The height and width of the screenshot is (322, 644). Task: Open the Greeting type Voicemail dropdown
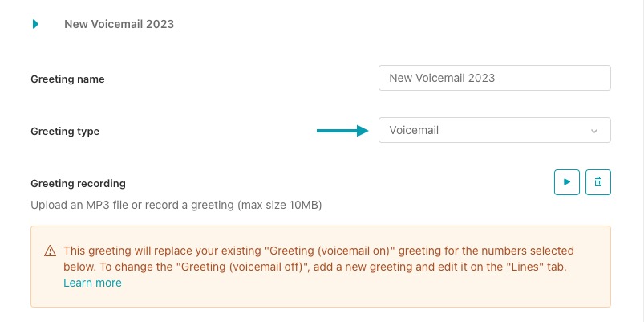coord(494,130)
